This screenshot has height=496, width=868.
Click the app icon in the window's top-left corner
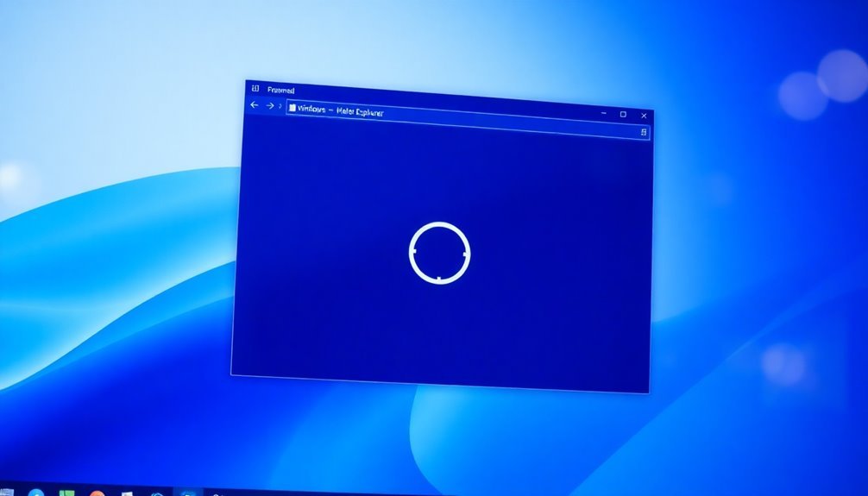(254, 87)
